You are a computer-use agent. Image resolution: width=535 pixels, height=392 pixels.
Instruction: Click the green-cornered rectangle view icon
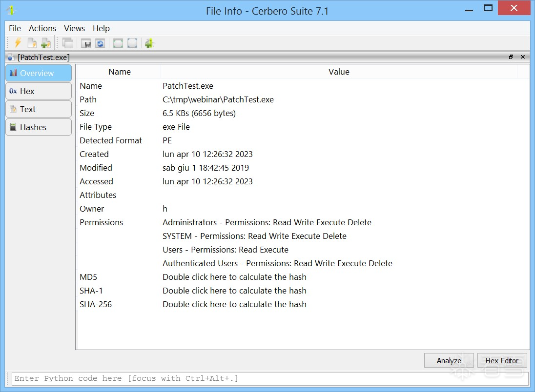tap(118, 43)
